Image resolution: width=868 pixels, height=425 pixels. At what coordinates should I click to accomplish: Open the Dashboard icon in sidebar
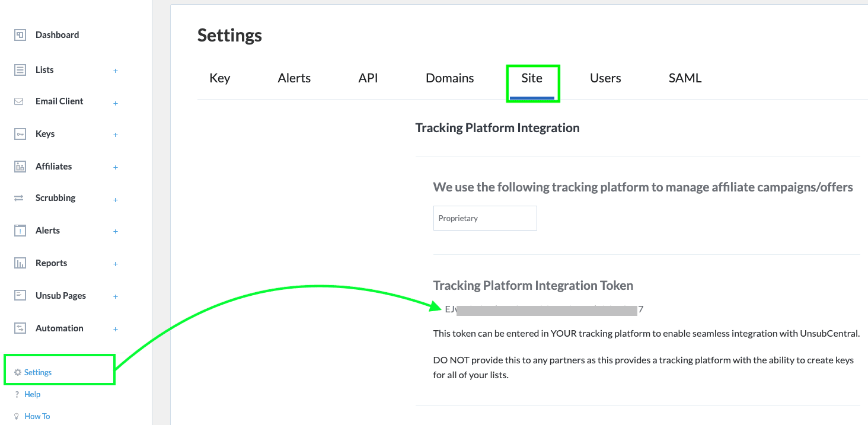(x=20, y=35)
